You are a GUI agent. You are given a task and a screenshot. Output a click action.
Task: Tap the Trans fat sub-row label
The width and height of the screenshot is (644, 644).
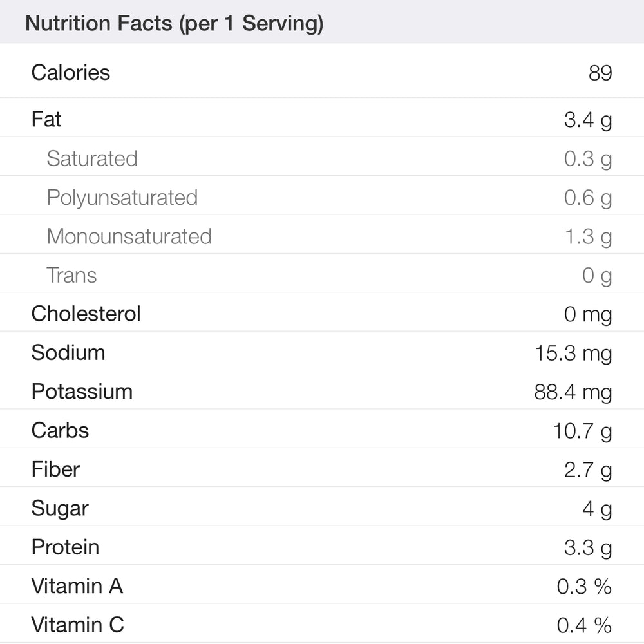[x=71, y=275]
